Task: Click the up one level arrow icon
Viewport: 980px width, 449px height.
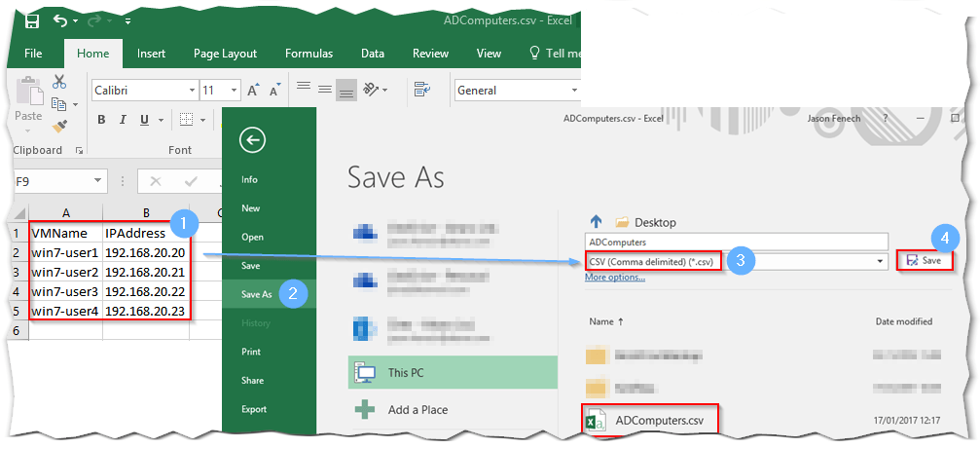Action: pos(597,222)
